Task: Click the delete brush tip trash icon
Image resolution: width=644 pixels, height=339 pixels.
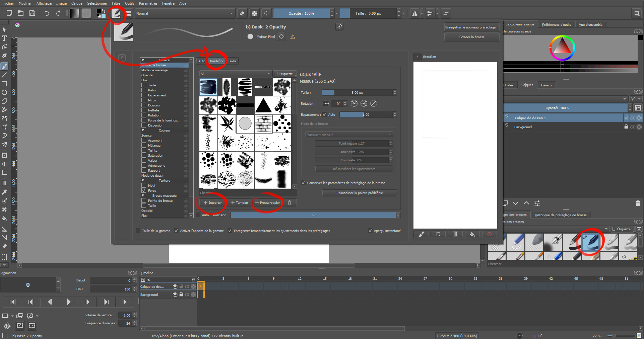Action: point(289,202)
